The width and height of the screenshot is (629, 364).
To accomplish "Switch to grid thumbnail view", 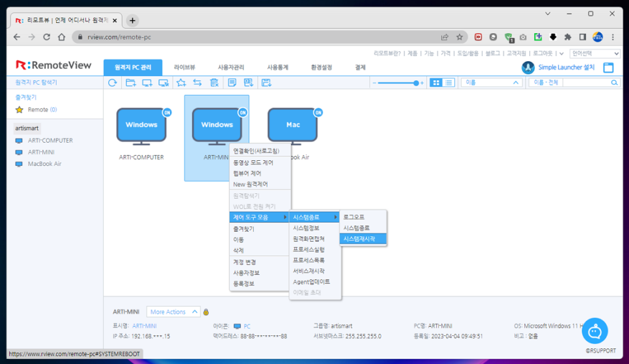I will pyautogui.click(x=436, y=83).
